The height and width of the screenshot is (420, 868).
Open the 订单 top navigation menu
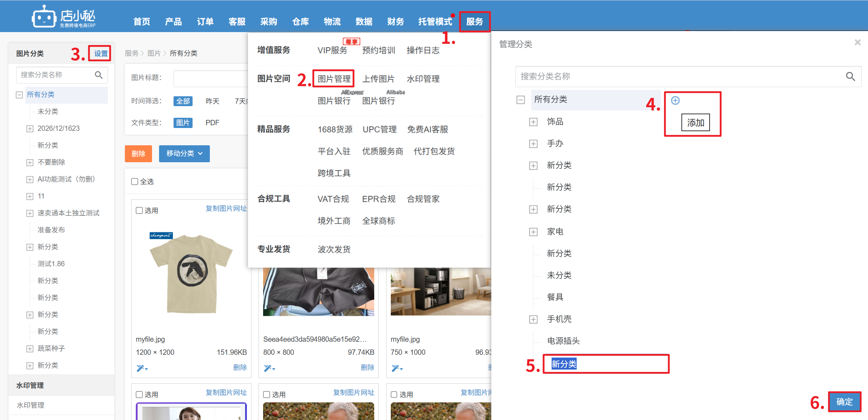click(205, 22)
